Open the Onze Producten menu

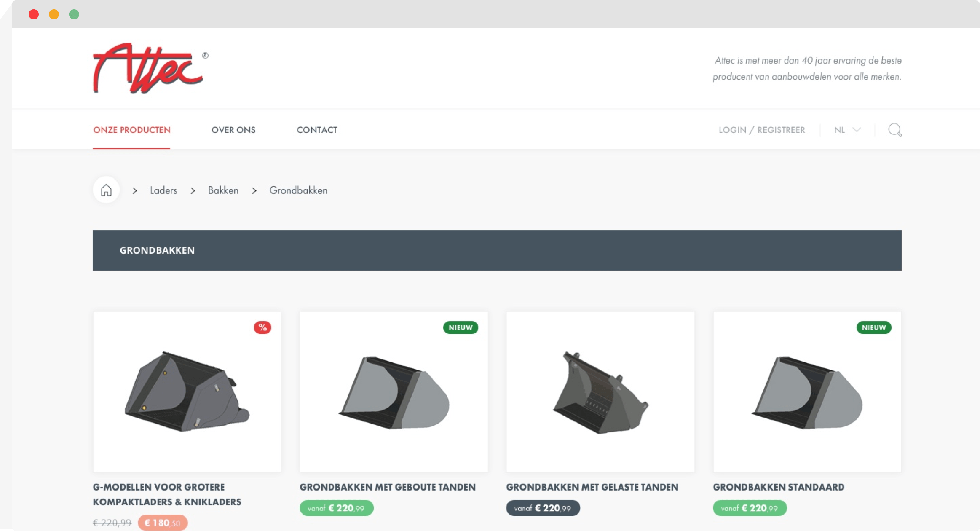(132, 130)
